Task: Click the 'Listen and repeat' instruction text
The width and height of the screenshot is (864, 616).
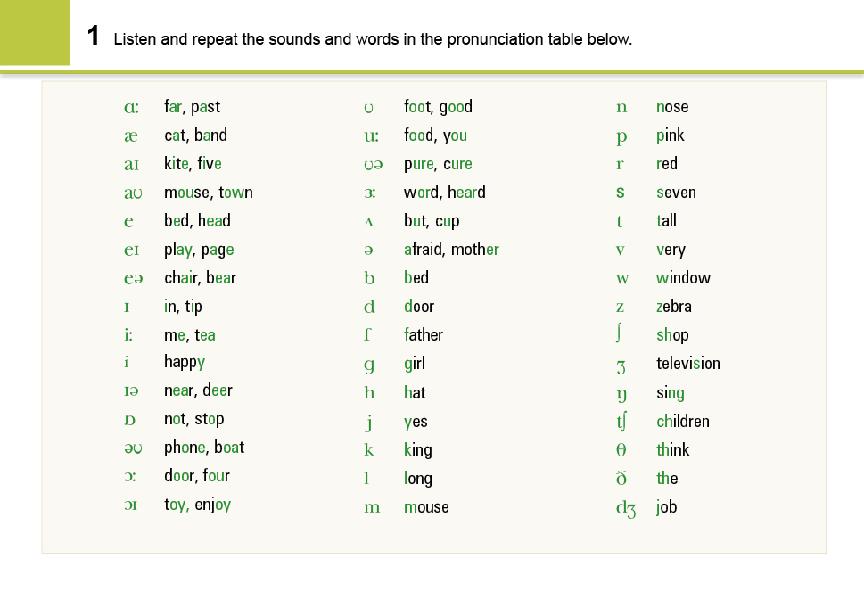Action: [x=373, y=39]
